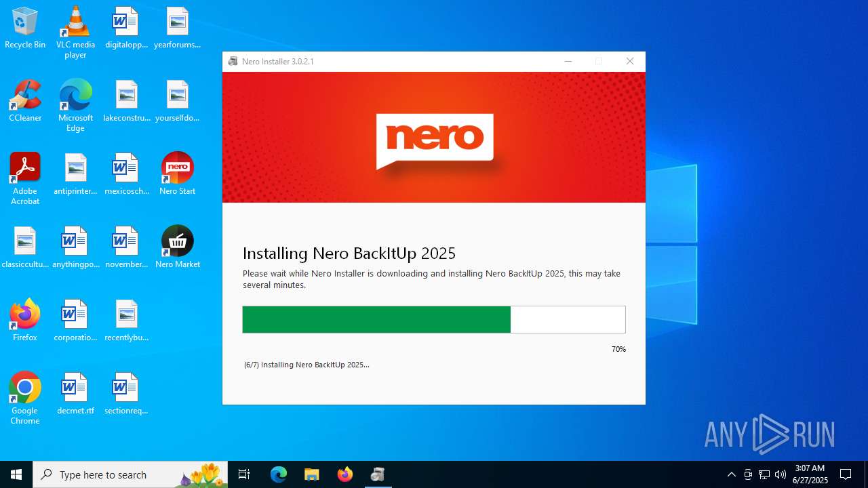This screenshot has width=868, height=488.
Task: Select the yearforums image file icon
Action: coord(177,28)
